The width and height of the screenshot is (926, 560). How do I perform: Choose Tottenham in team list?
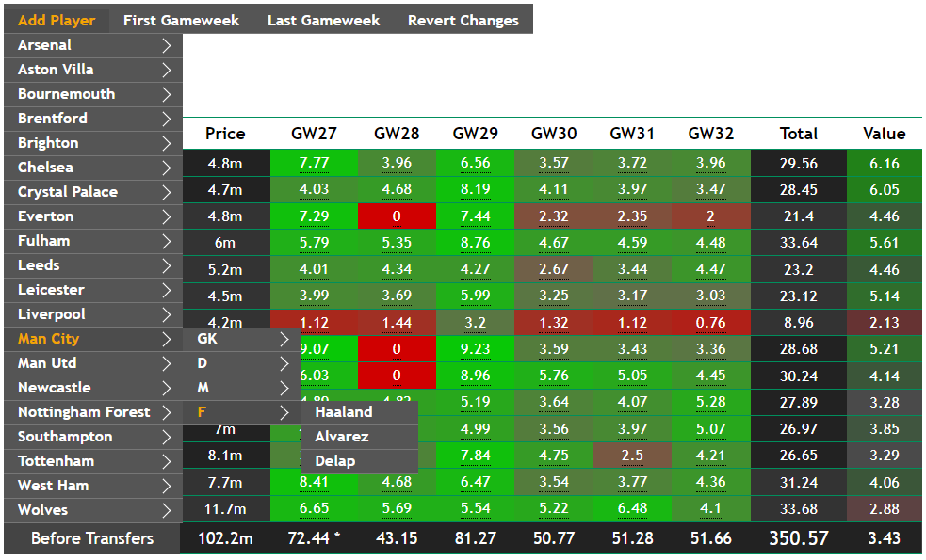93,461
